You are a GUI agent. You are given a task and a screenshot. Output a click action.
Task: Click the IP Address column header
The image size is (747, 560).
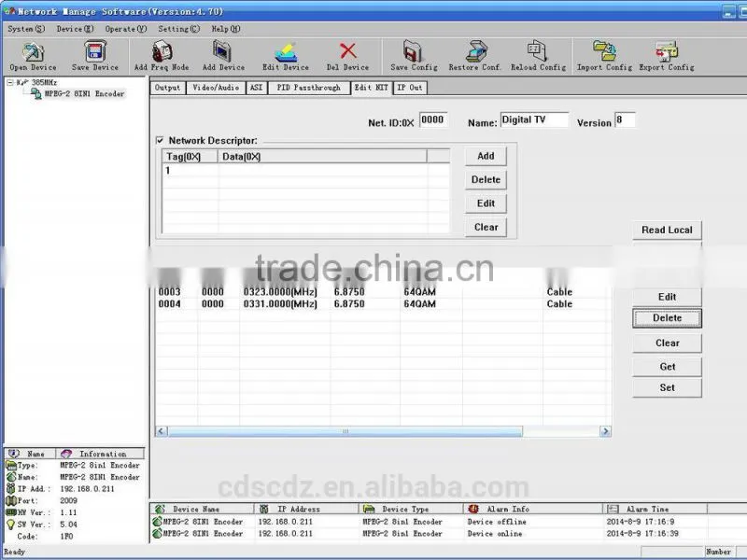point(306,509)
